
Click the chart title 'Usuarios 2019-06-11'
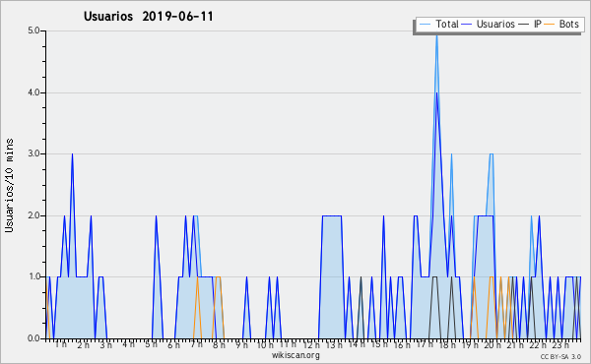(149, 17)
